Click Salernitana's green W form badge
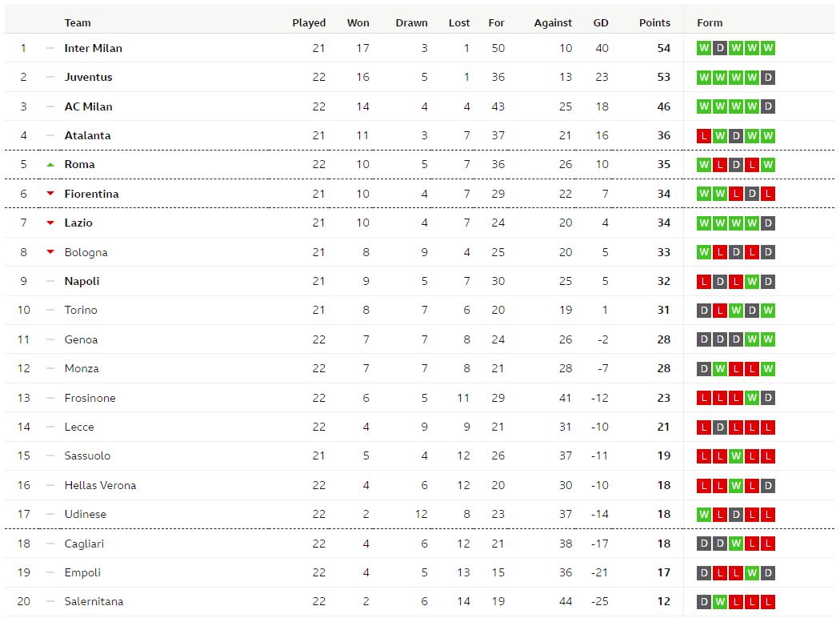The height and width of the screenshot is (622, 840). click(x=720, y=602)
